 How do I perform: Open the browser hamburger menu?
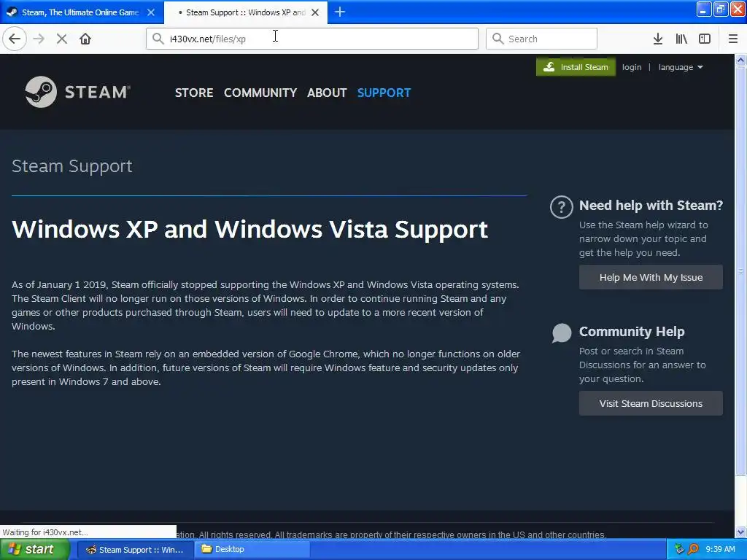tap(733, 39)
